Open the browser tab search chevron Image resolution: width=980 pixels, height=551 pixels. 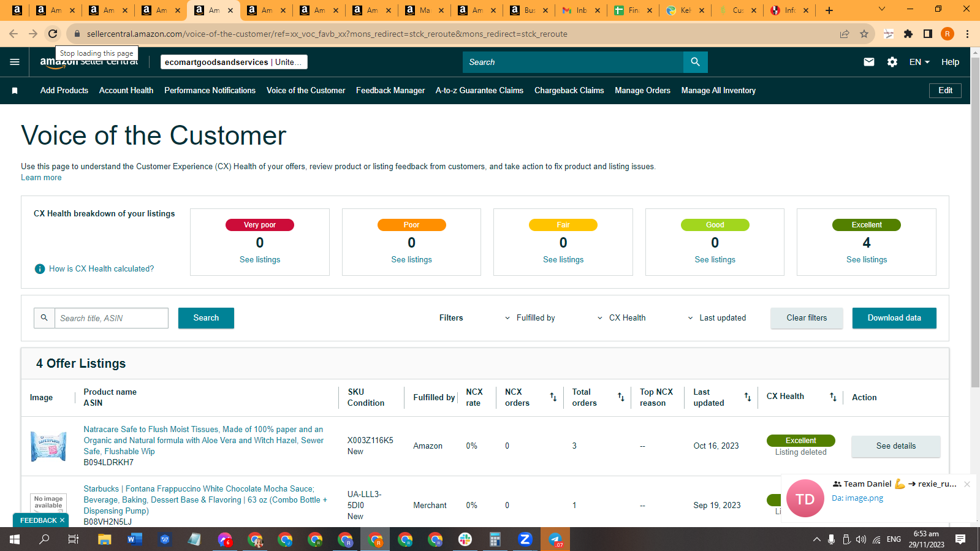(x=882, y=9)
